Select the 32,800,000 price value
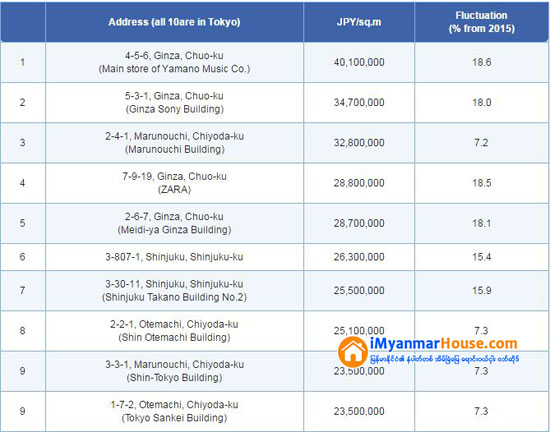This screenshot has width=550, height=432. click(359, 143)
